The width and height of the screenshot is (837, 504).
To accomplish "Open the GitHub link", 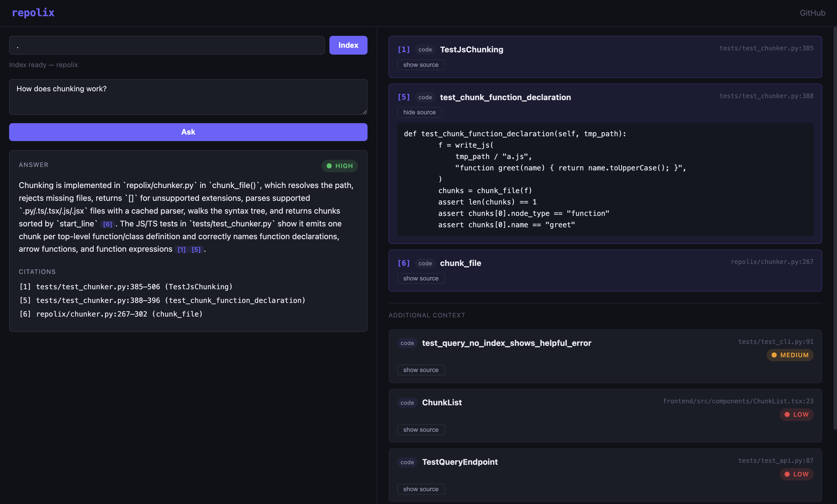I will [x=812, y=13].
